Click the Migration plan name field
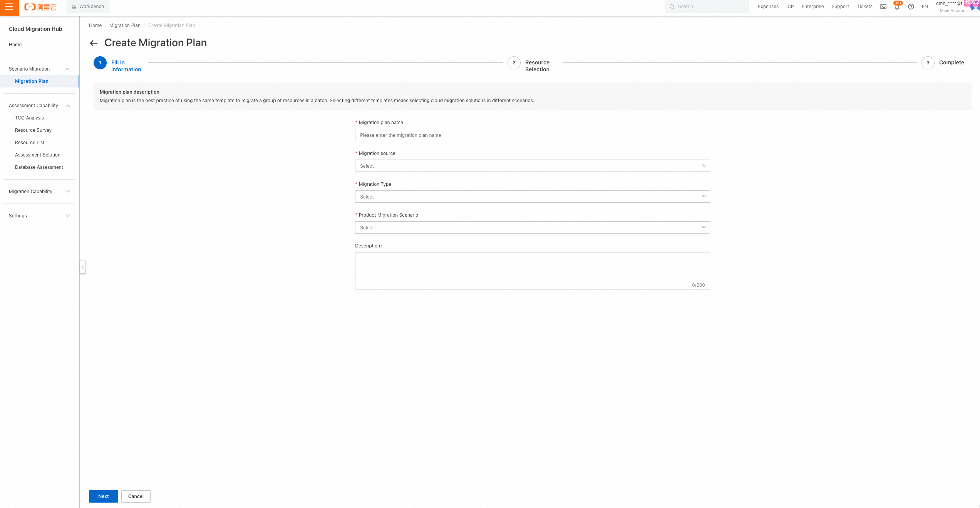Viewport: 980px width, 508px height. coord(532,135)
